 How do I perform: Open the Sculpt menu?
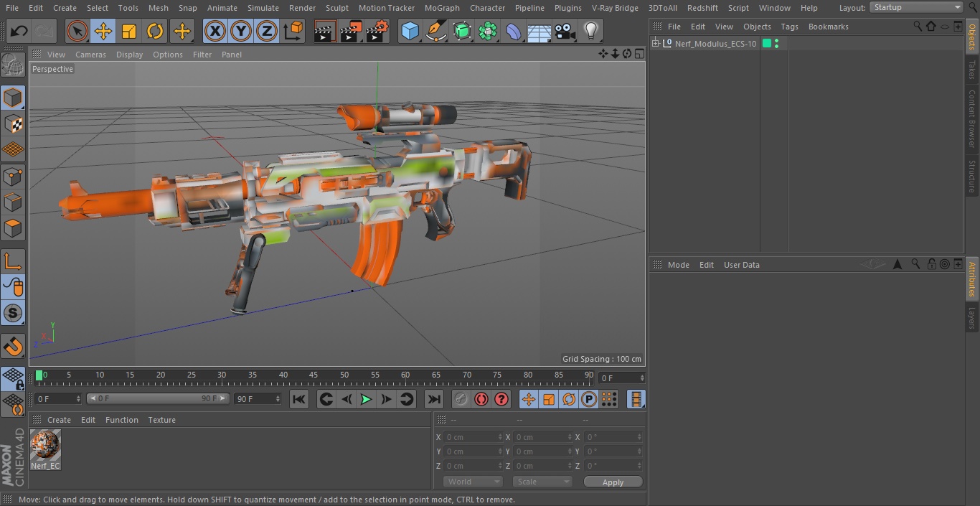[336, 8]
